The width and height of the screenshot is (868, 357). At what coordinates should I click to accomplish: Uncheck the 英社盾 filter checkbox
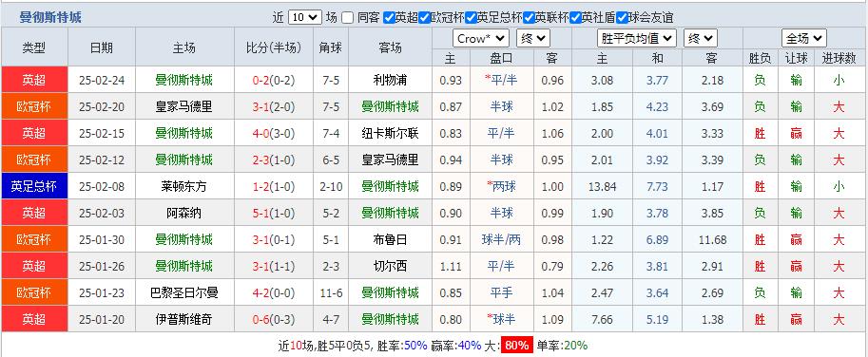click(x=575, y=18)
